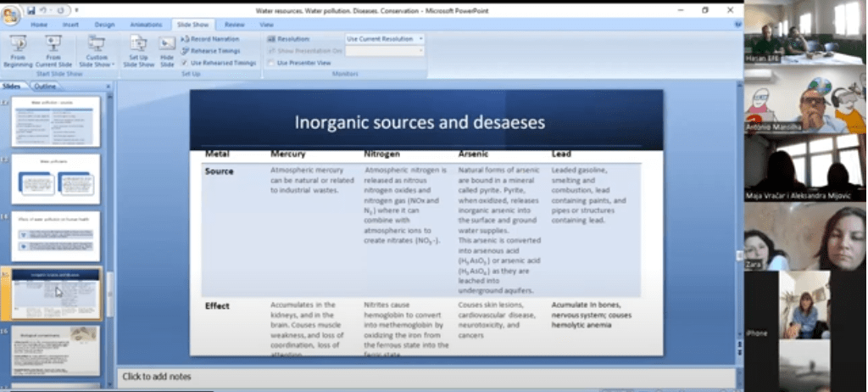Click the Undo arrow icon
868x392 pixels.
44,10
